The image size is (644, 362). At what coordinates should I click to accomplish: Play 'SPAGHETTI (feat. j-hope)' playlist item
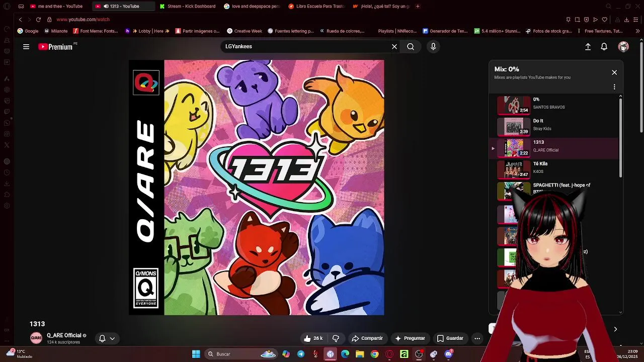pos(555,191)
